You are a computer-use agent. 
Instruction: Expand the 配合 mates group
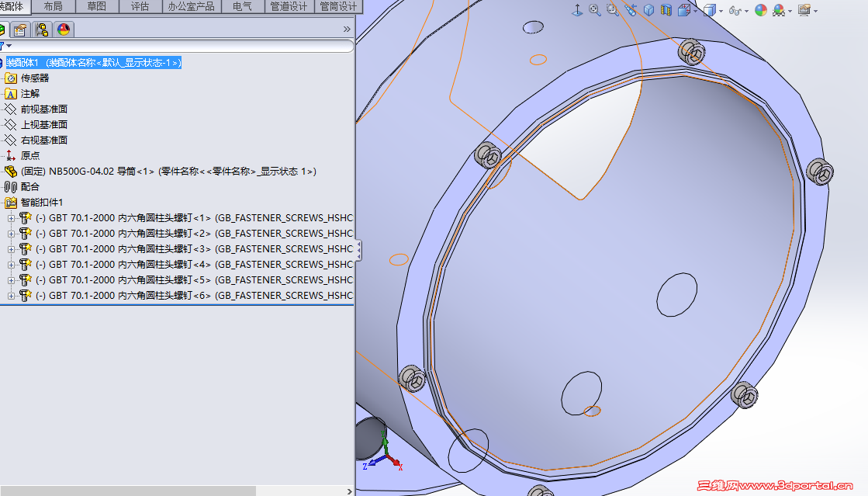point(31,186)
